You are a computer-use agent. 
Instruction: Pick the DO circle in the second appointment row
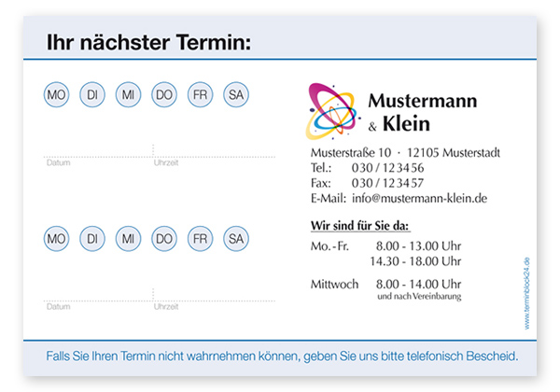(164, 240)
